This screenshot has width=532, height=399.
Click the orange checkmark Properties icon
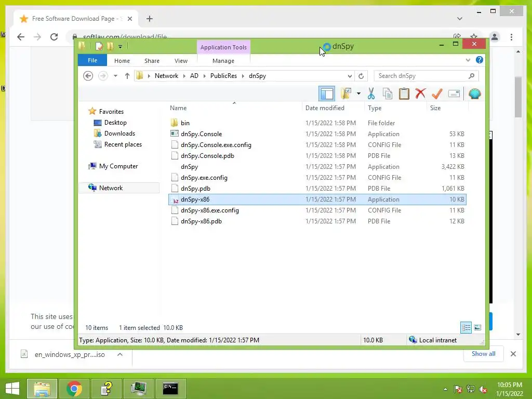click(x=437, y=94)
